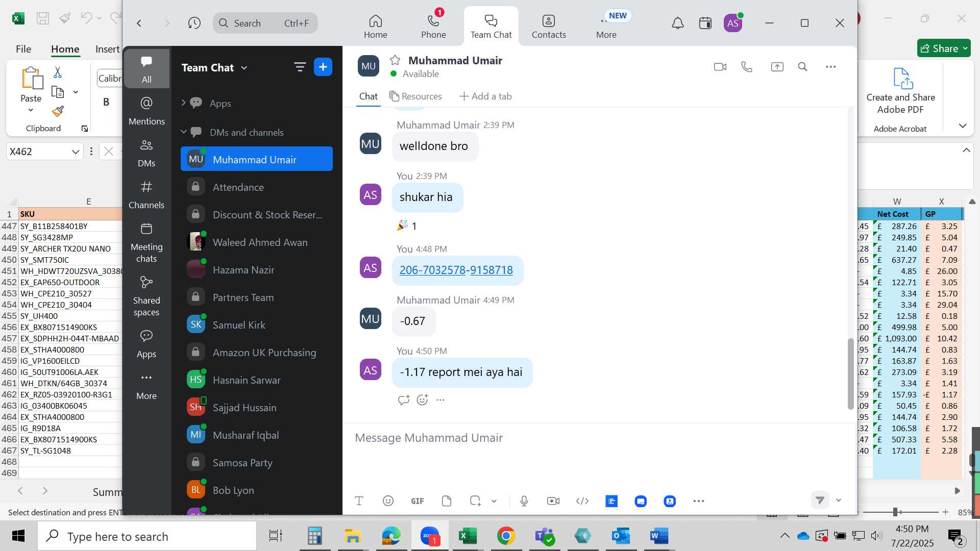Image resolution: width=980 pixels, height=551 pixels.
Task: Record a video message
Action: click(553, 501)
